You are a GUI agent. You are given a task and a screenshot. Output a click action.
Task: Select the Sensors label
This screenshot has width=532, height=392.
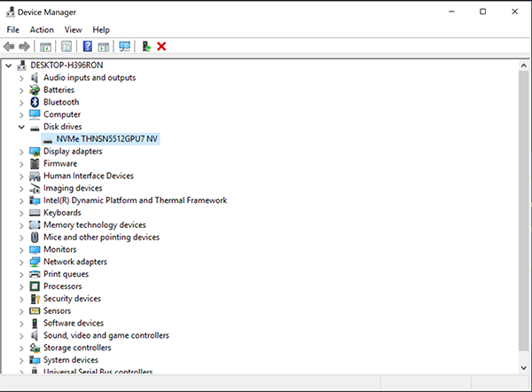[x=57, y=311]
